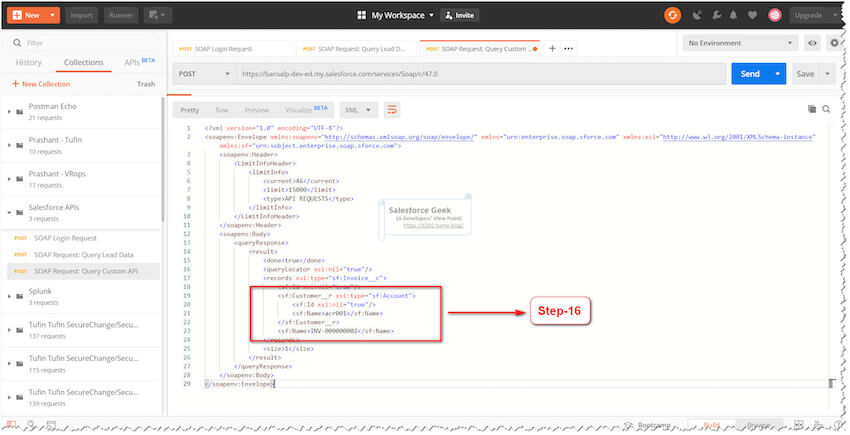Click the Save button
Image resolution: width=850 pixels, height=435 pixels.
coord(805,74)
